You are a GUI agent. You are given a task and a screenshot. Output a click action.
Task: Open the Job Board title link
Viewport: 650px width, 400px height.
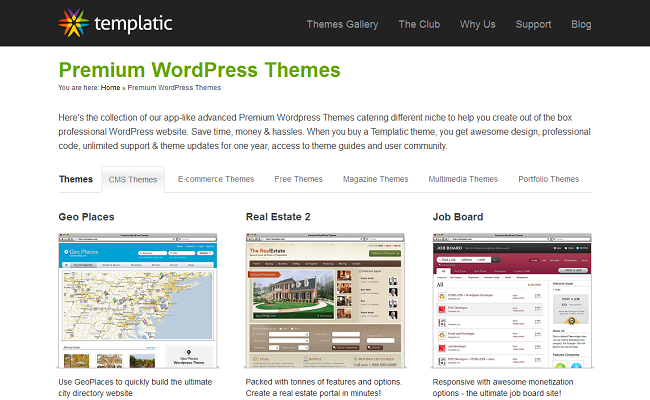[x=458, y=217]
